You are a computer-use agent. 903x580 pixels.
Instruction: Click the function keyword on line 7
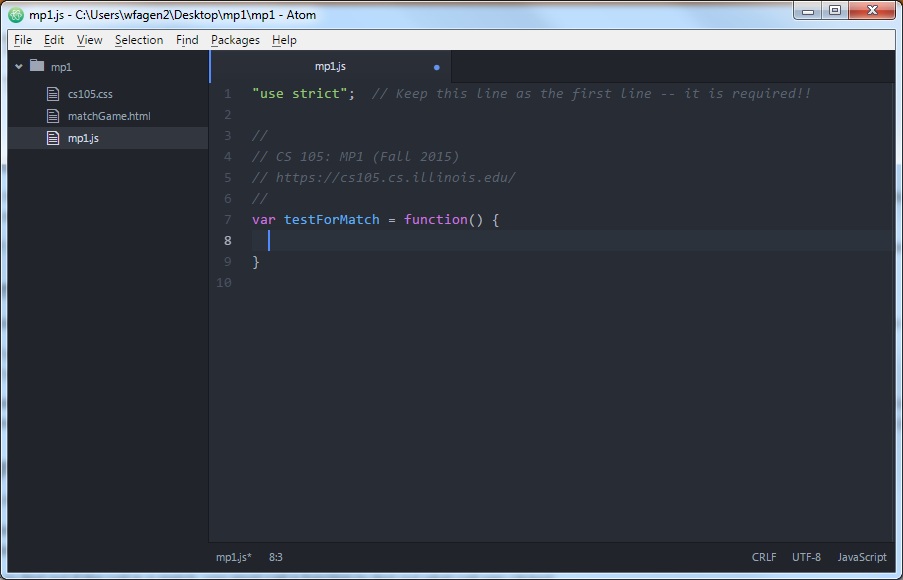[436, 219]
